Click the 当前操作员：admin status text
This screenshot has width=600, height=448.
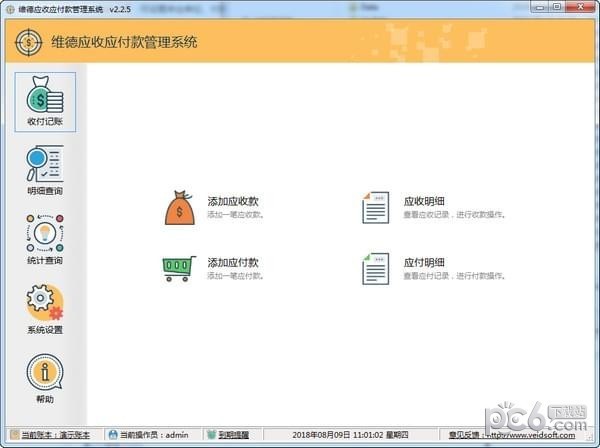coord(154,435)
